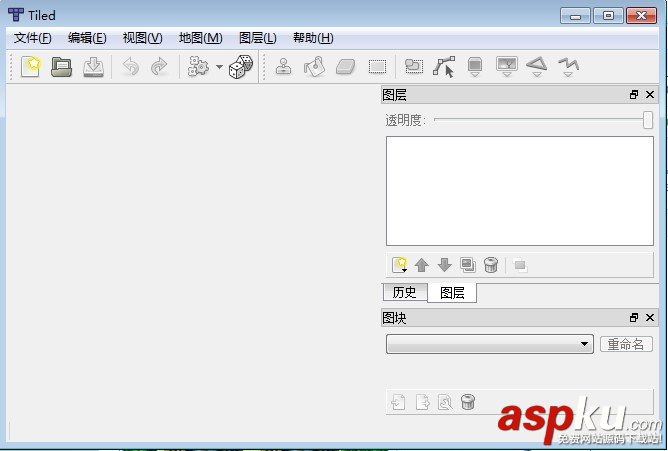Close the 图块 panel
668x451 pixels.
[x=650, y=318]
